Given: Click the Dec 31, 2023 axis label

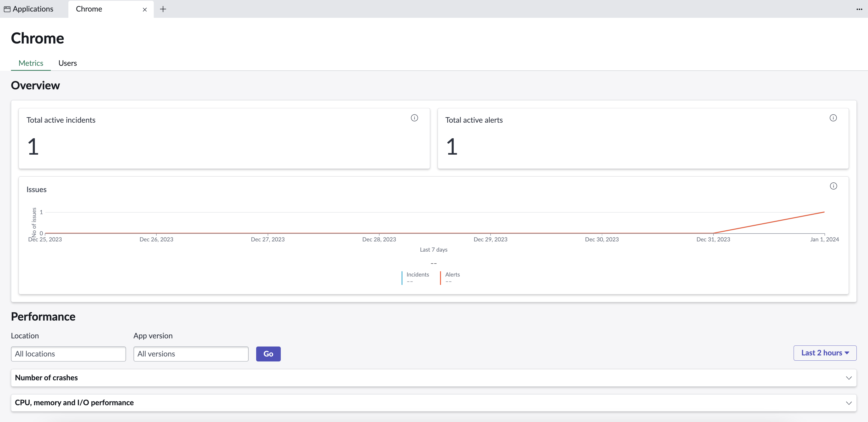Looking at the screenshot, I should point(713,239).
